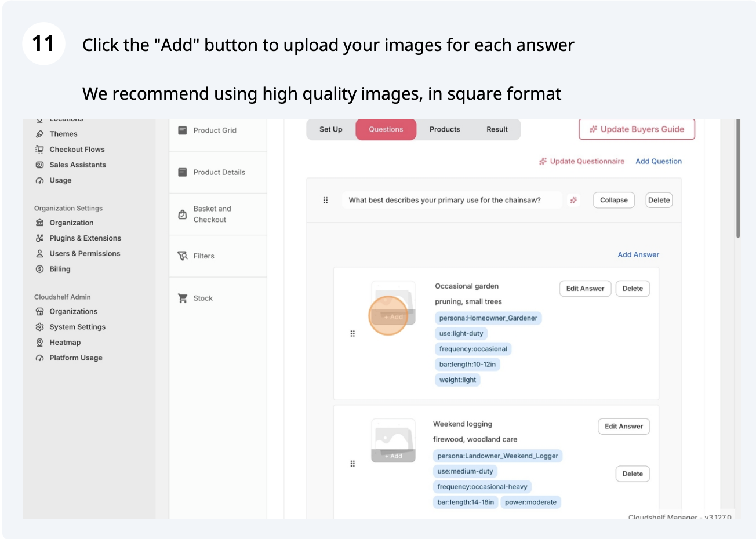Select the Sales Assistants icon
Viewport: 756px width, 539px height.
(39, 165)
